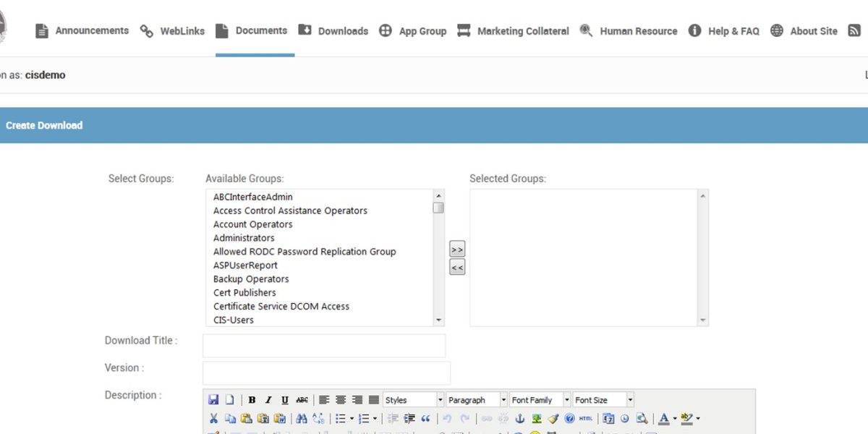
Task: Apply italic formatting in the editor toolbar
Action: pyautogui.click(x=268, y=399)
